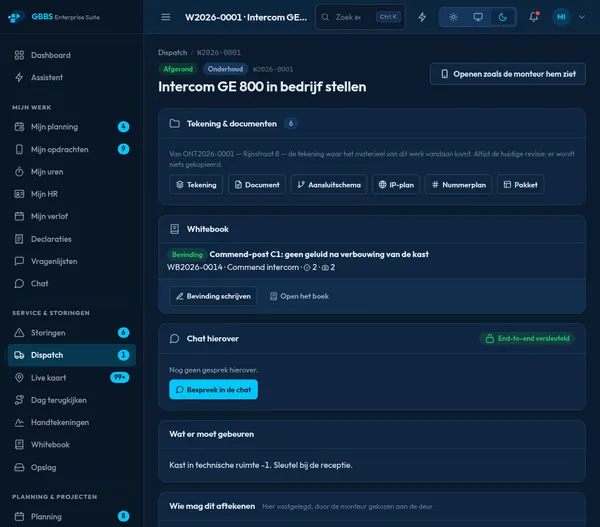Click the Dispatch truck icon

pos(19,355)
